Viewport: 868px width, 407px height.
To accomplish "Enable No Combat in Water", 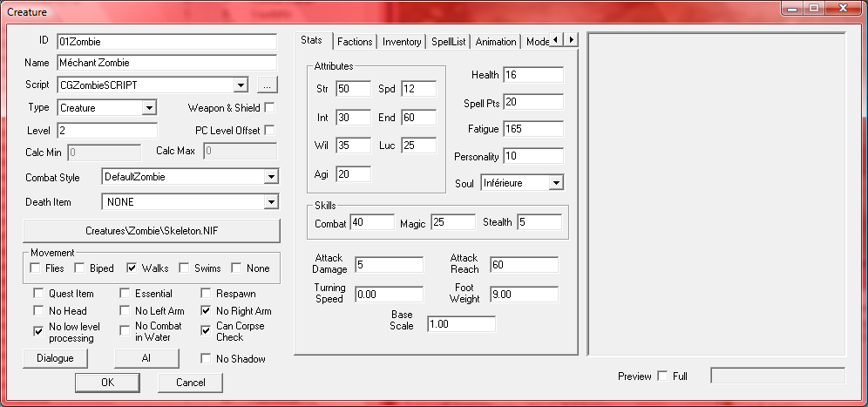I will (x=125, y=331).
